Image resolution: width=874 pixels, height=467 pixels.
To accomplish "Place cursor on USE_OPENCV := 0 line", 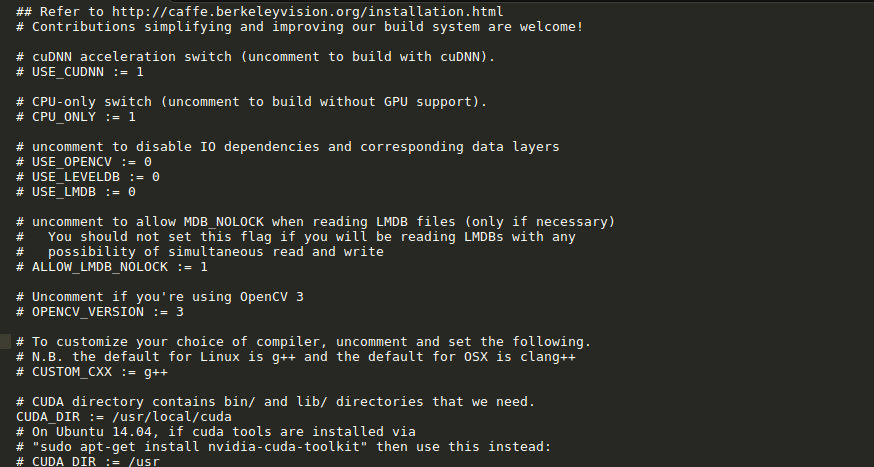I will coord(84,162).
